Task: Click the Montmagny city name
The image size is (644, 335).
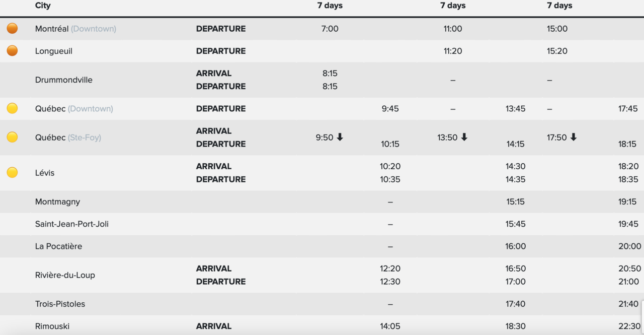Action: pyautogui.click(x=57, y=202)
